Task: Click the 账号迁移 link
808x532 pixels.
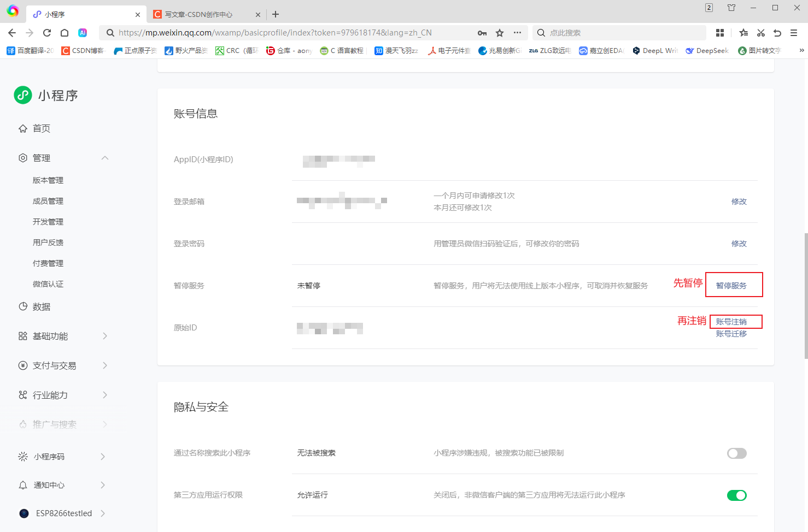Action: coord(731,334)
